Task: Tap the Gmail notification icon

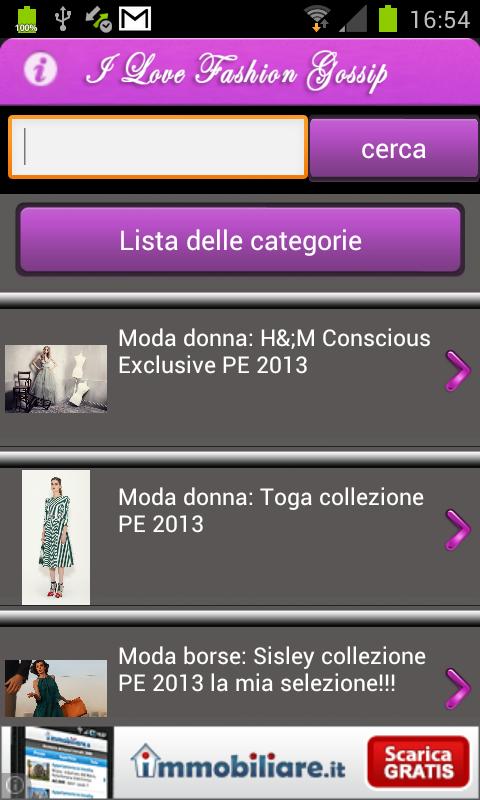Action: [135, 19]
